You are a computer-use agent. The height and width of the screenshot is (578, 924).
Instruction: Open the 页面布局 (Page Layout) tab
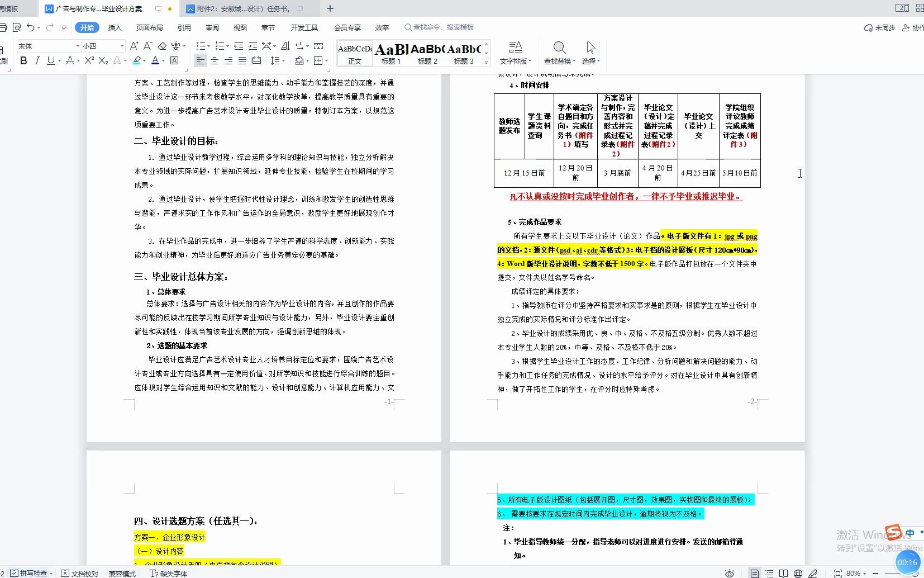tap(149, 27)
